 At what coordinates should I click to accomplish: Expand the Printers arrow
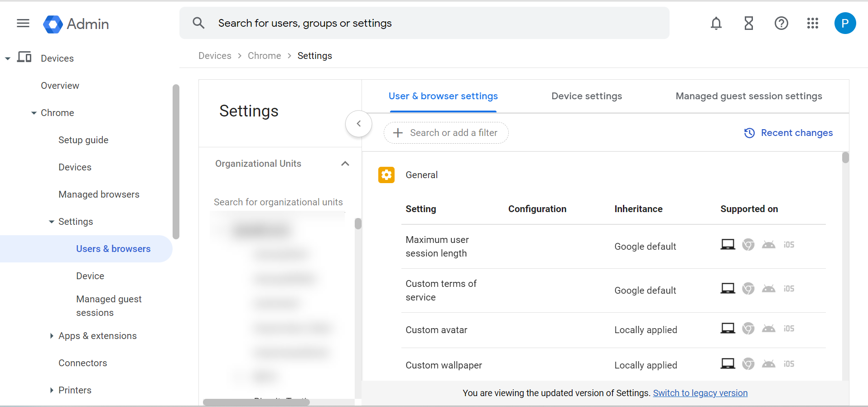click(52, 390)
